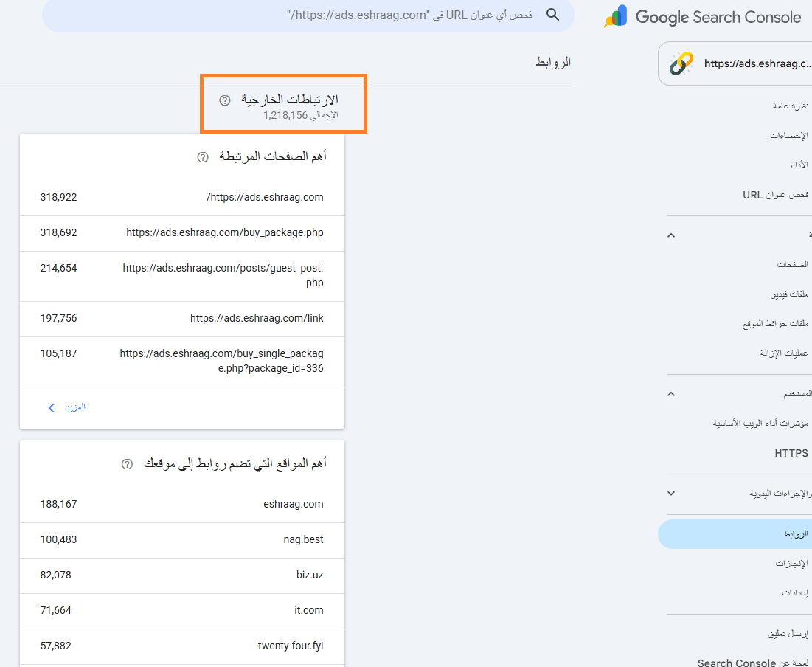This screenshot has height=667, width=812.
Task: Open help icon beside أهم المواقع التي تضم روابط
Action: 127,464
